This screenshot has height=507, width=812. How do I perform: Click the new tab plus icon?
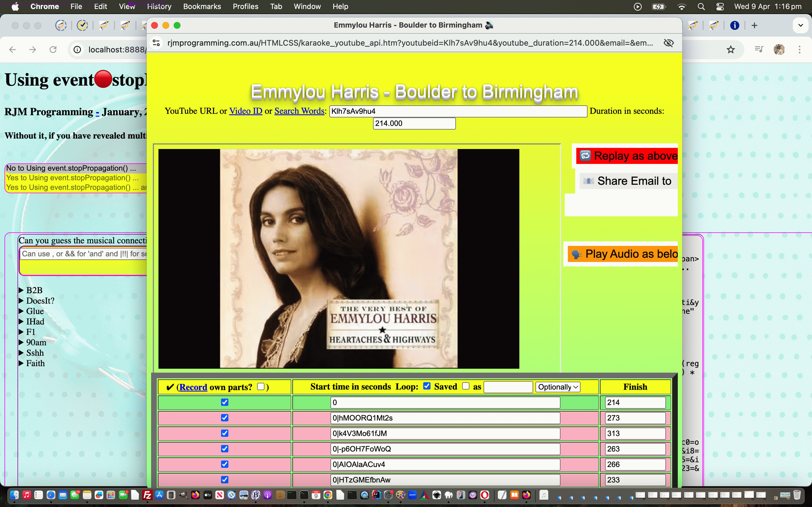pyautogui.click(x=754, y=25)
